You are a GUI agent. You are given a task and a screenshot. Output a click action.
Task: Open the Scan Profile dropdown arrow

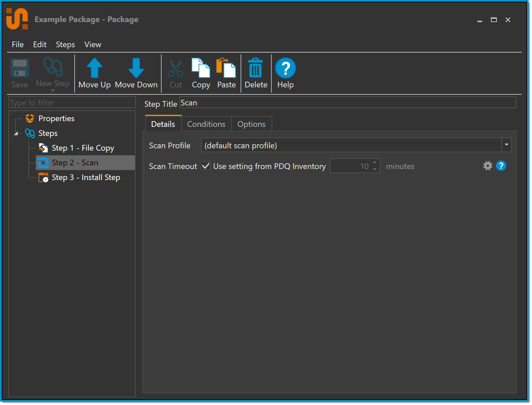point(507,145)
